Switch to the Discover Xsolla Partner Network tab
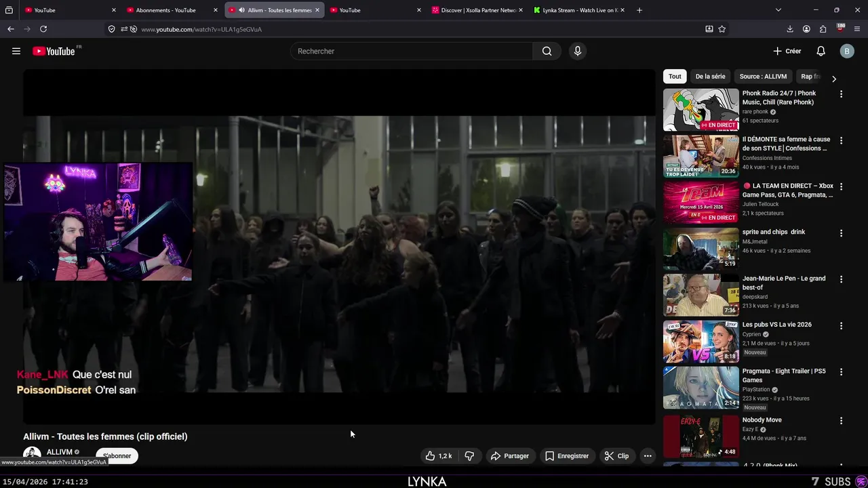The width and height of the screenshot is (868, 488). pos(478,10)
